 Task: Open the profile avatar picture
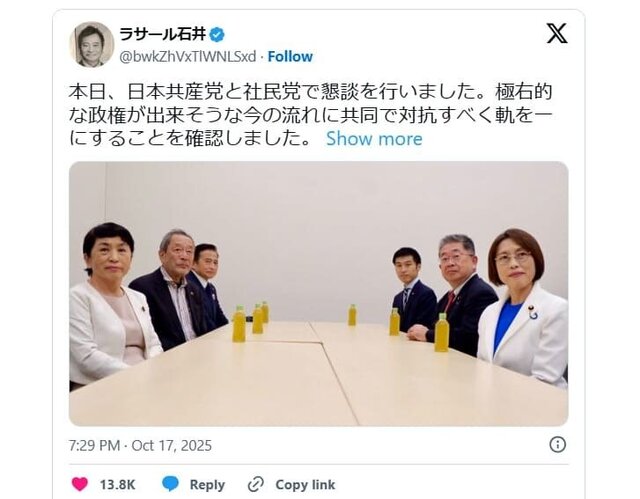(92, 44)
